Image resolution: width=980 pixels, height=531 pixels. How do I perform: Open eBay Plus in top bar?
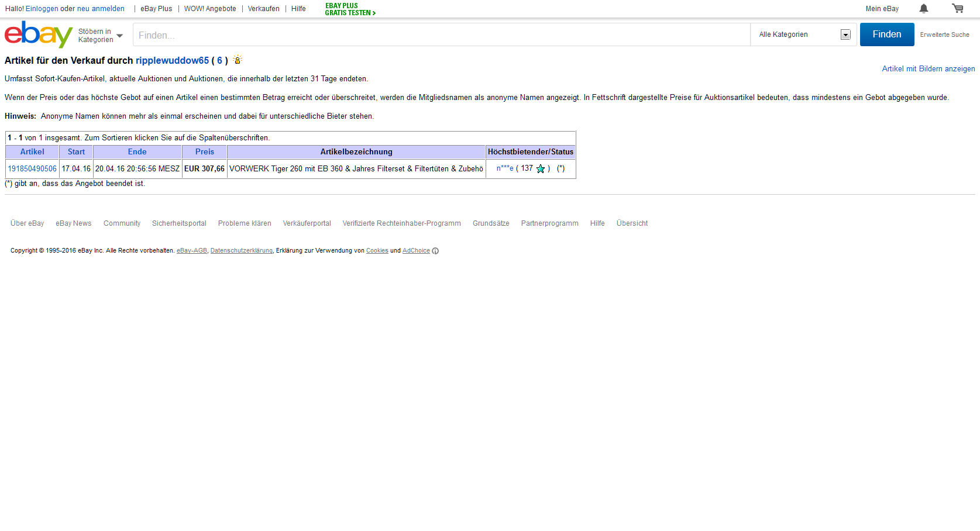(x=156, y=9)
